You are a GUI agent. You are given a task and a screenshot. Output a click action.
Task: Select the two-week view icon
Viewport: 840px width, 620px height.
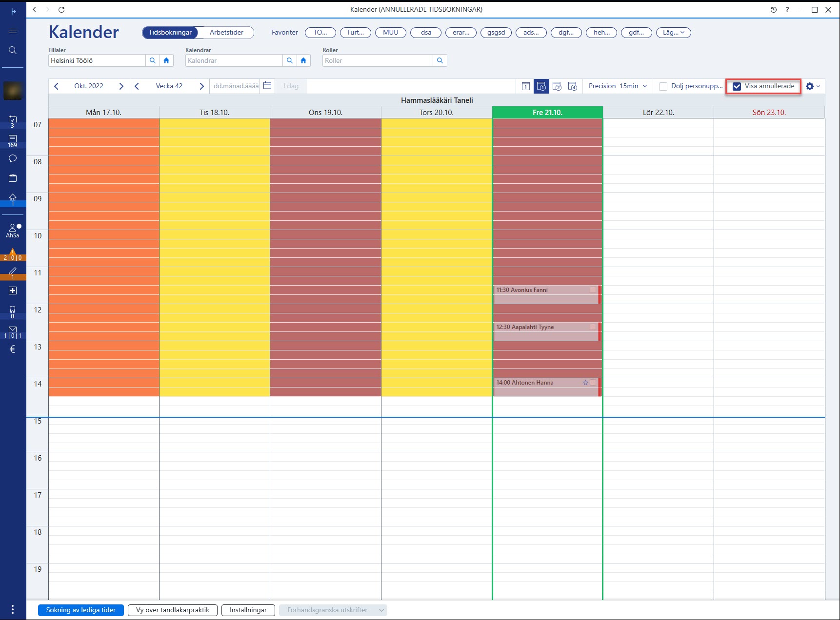(557, 86)
